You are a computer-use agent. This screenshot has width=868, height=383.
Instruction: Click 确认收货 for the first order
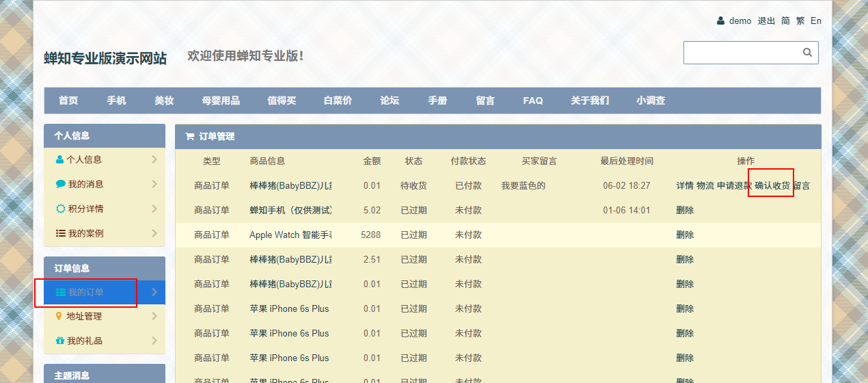[772, 185]
